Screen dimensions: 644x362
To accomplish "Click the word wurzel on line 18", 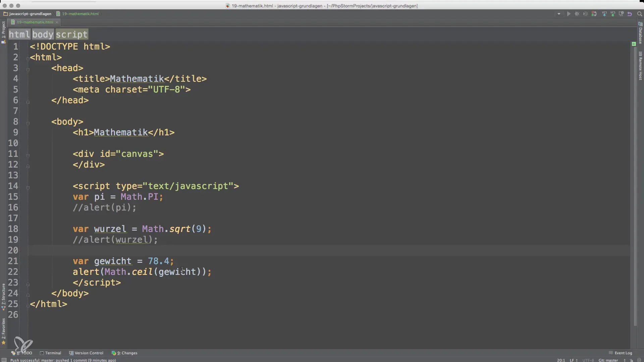I will (x=110, y=229).
